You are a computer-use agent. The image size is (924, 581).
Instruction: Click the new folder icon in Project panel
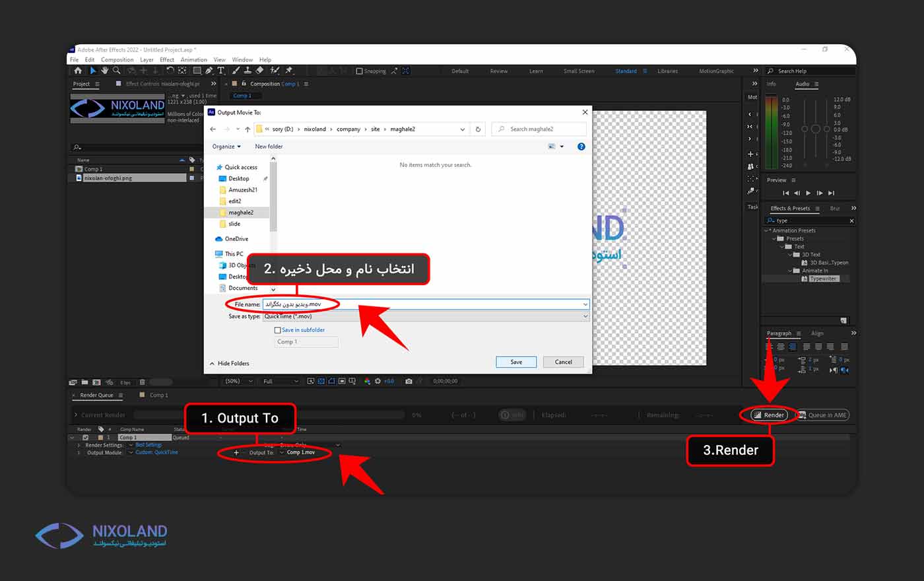(84, 382)
